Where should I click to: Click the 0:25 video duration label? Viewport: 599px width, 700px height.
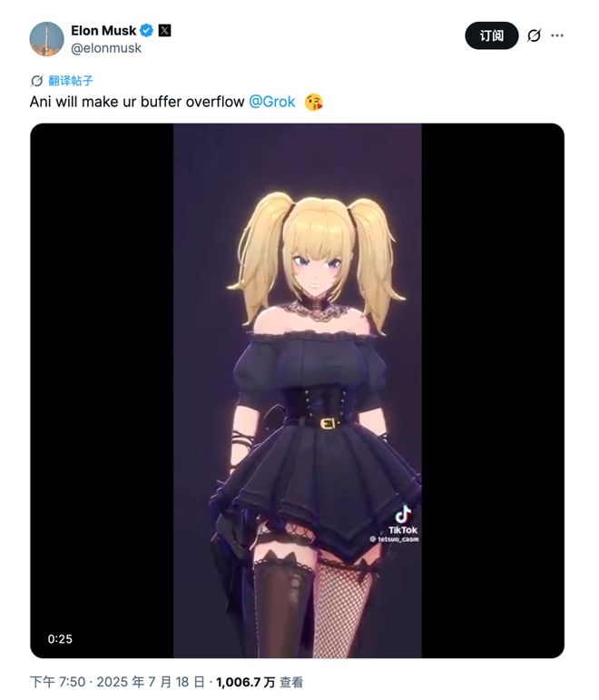click(60, 639)
